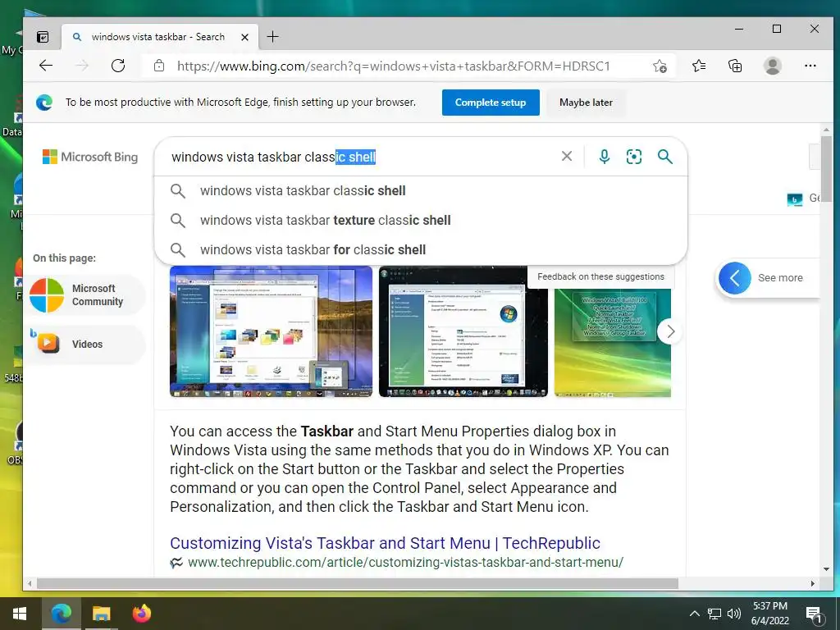The height and width of the screenshot is (630, 840).
Task: Choose suggestion 'taskbar texture classic shell'
Action: click(x=421, y=220)
